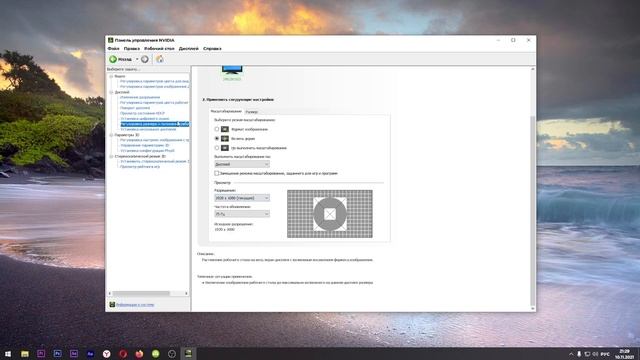The width and height of the screenshot is (640, 360).
Task: Open Установка конфигурации PhysX task
Action: click(x=147, y=151)
